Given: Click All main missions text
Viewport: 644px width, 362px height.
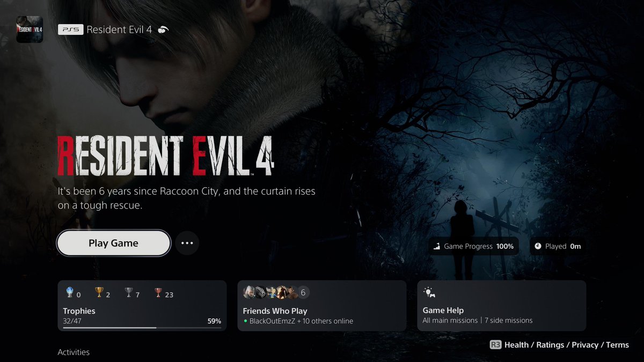Looking at the screenshot, I should pyautogui.click(x=450, y=320).
